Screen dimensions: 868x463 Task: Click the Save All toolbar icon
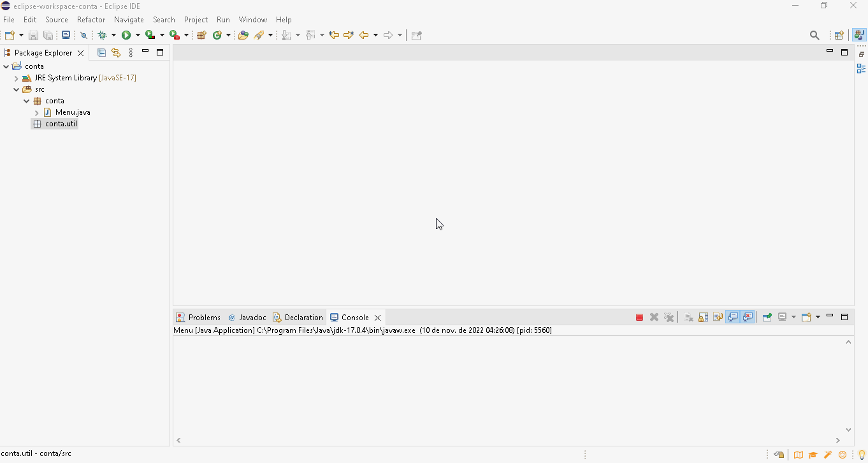coord(48,35)
